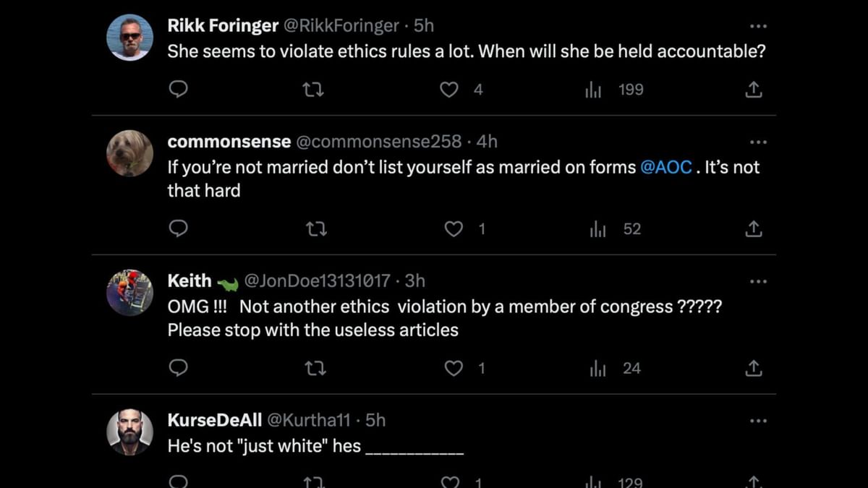Open commonsense's dog avatar
The width and height of the screenshot is (868, 488).
(130, 153)
